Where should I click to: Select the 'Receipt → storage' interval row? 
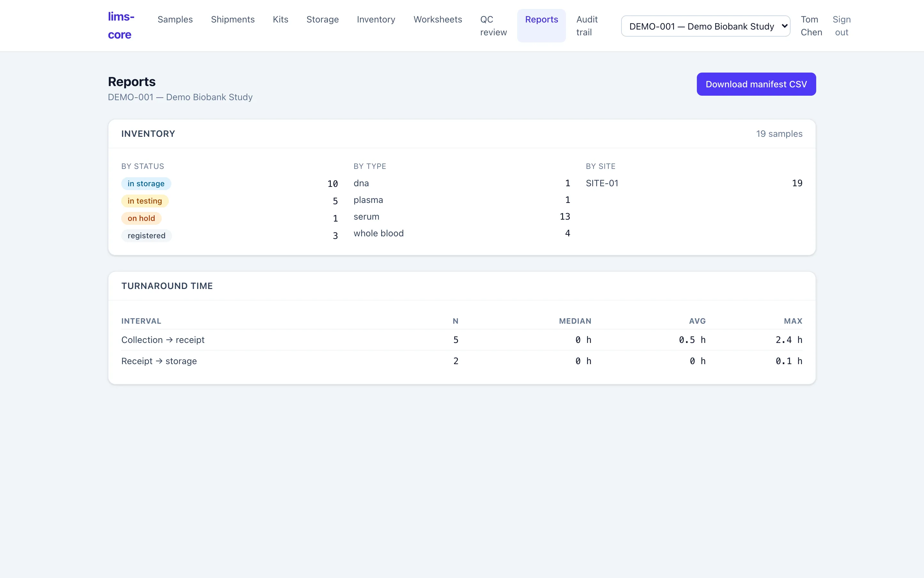[462, 361]
